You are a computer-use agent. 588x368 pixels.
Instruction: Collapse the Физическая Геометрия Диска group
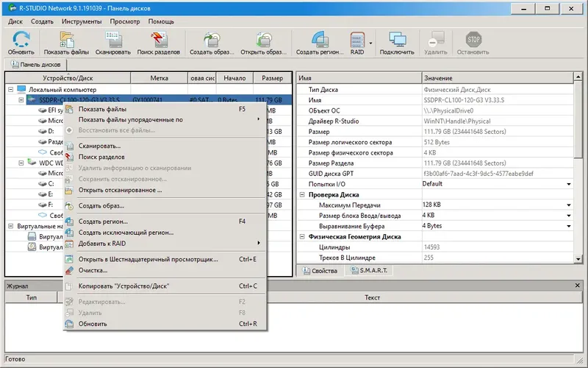point(302,236)
